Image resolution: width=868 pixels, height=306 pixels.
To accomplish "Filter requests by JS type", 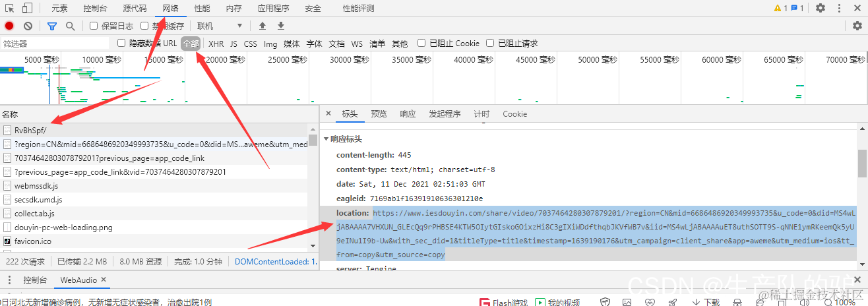I will pos(233,44).
